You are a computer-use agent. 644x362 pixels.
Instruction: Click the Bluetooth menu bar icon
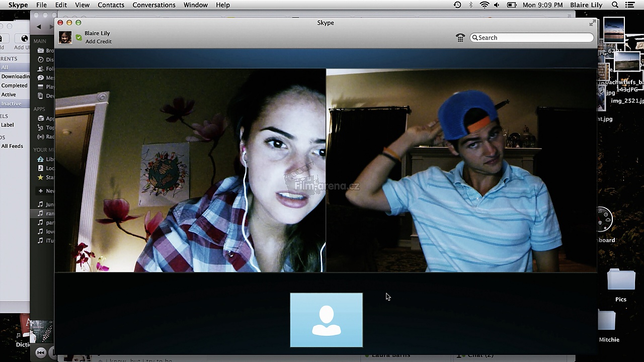(x=471, y=5)
